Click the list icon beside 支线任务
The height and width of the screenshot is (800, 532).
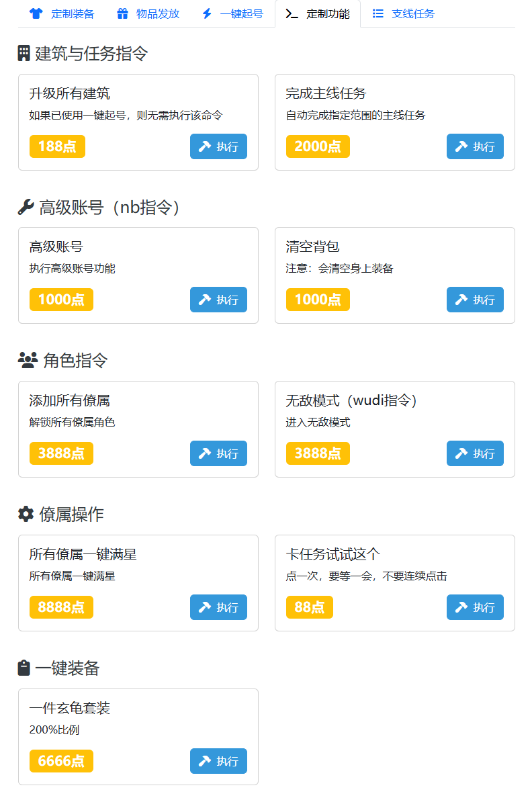(x=378, y=13)
